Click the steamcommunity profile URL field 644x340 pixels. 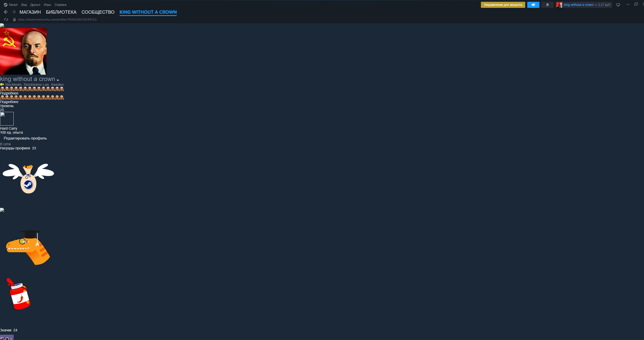click(x=57, y=19)
